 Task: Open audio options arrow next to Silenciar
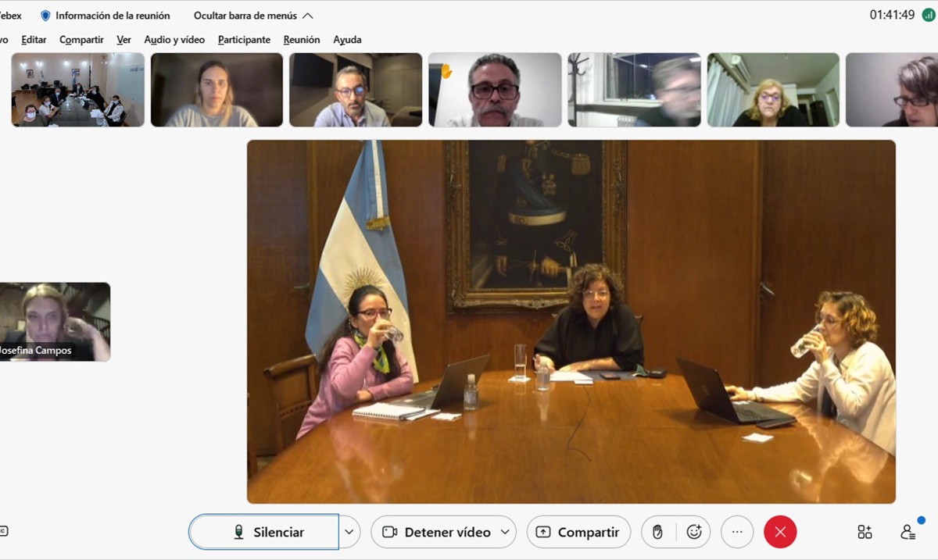[x=349, y=532]
